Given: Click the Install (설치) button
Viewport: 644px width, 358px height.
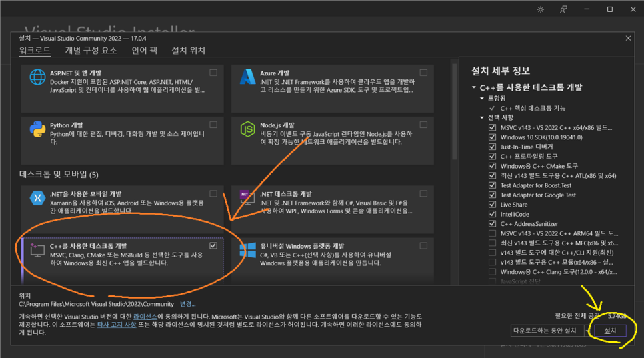Looking at the screenshot, I should (610, 331).
